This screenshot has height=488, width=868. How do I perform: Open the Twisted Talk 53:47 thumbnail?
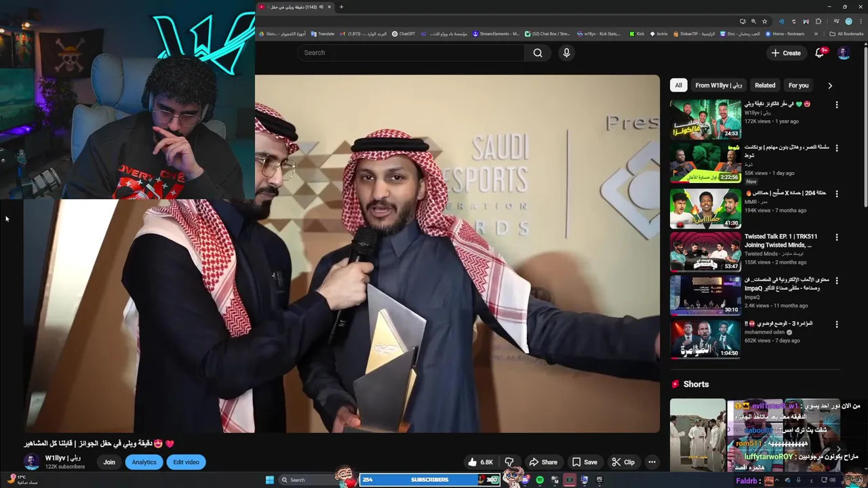tap(705, 252)
